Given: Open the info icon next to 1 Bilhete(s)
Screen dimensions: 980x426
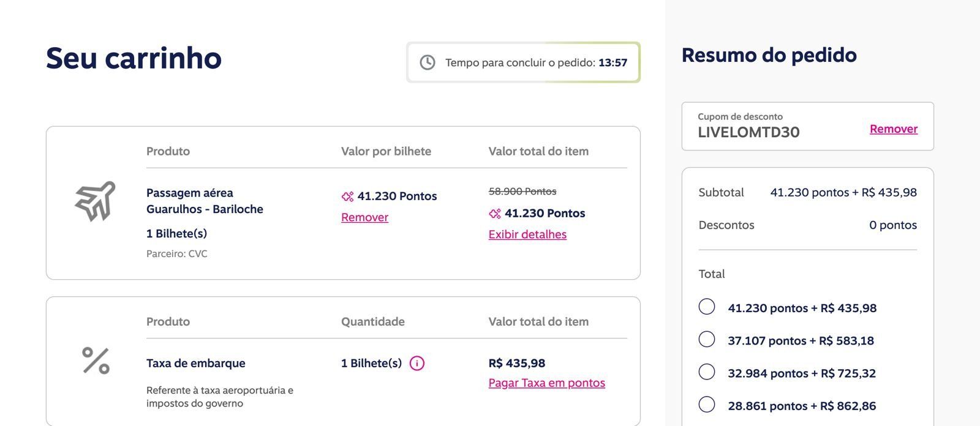Looking at the screenshot, I should coord(417,363).
